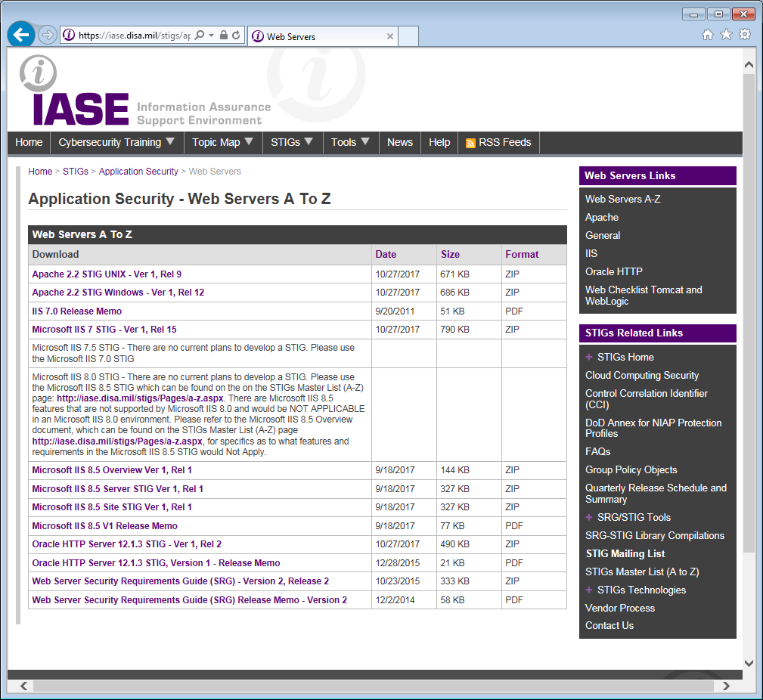763x700 pixels.
Task: Open Favorites star icon
Action: (726, 35)
